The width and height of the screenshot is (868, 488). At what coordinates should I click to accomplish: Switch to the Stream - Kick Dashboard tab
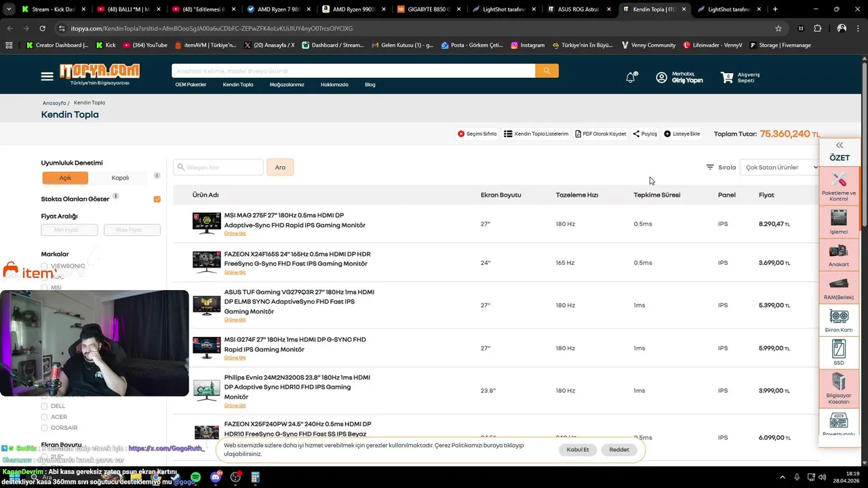click(53, 9)
